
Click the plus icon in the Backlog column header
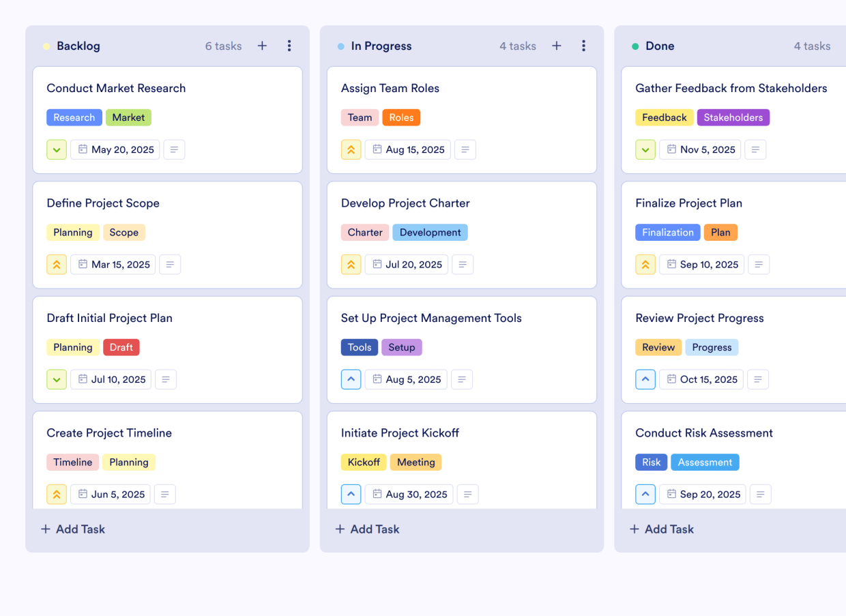point(262,46)
